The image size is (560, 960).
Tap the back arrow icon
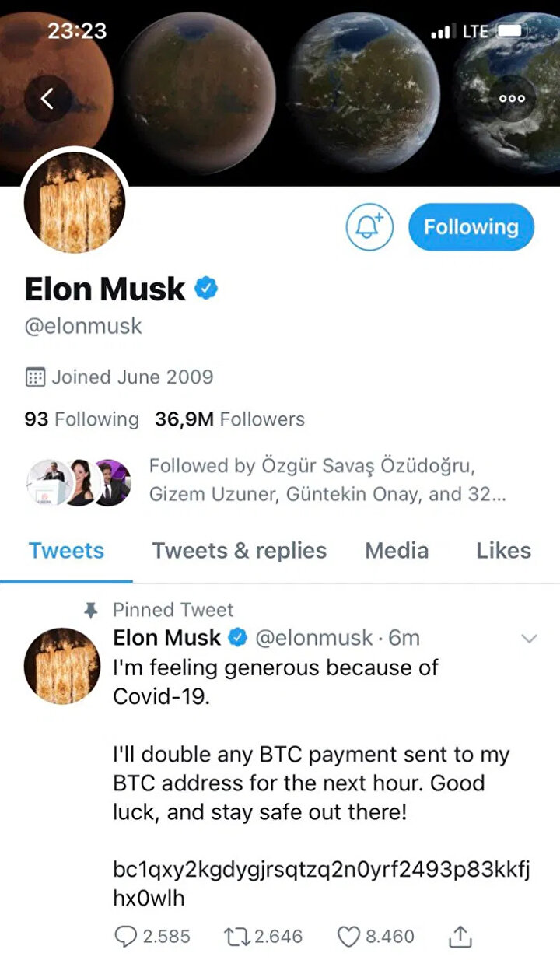tap(47, 99)
